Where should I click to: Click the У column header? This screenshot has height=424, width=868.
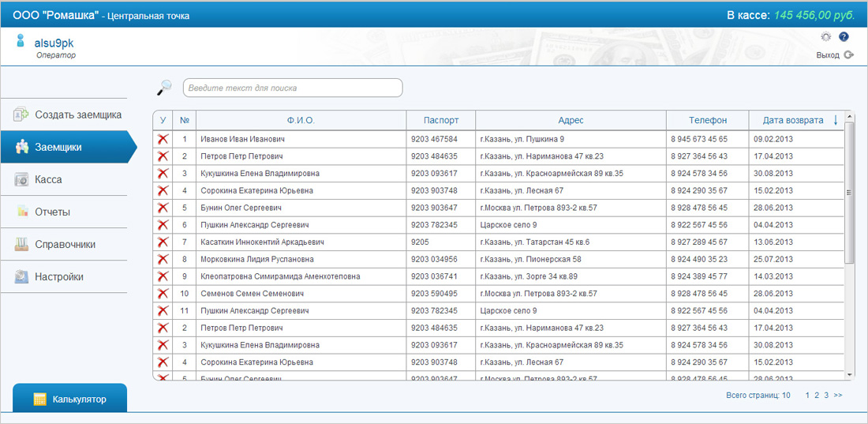coord(163,120)
